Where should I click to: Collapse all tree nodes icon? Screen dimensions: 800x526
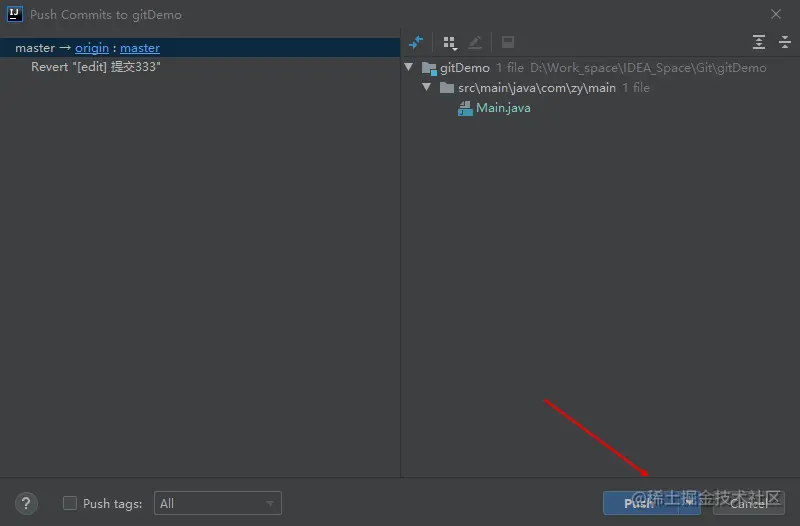[785, 42]
